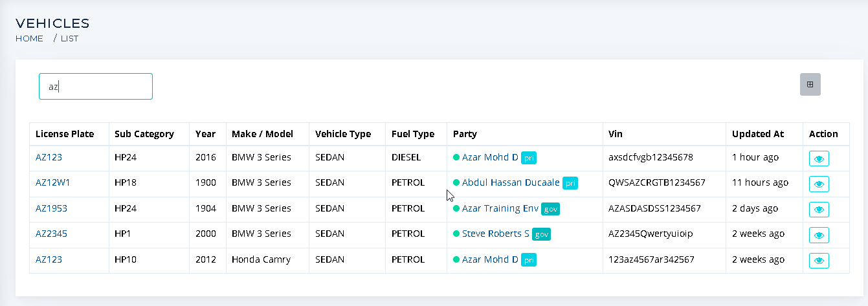The height and width of the screenshot is (306, 868).
Task: View details for vin axsdcfvgb12345678
Action: coord(819,158)
